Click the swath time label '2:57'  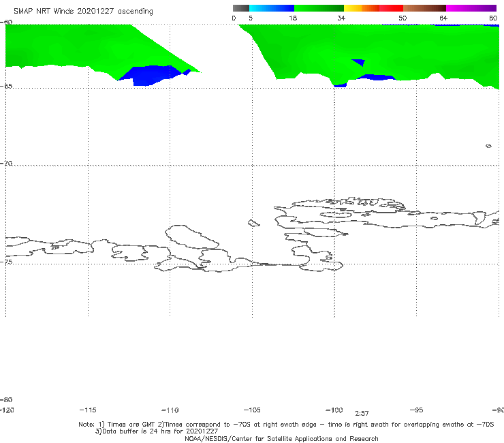tap(362, 414)
